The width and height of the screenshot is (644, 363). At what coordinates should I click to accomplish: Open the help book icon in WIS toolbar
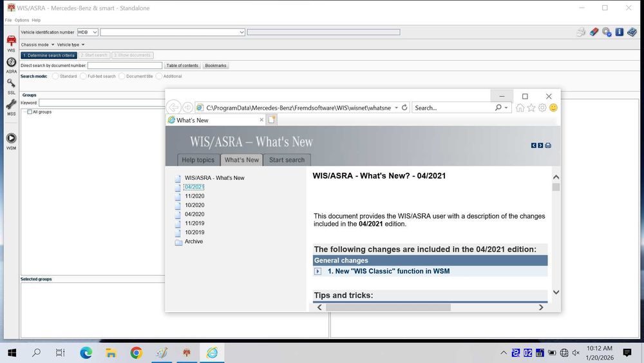632,32
